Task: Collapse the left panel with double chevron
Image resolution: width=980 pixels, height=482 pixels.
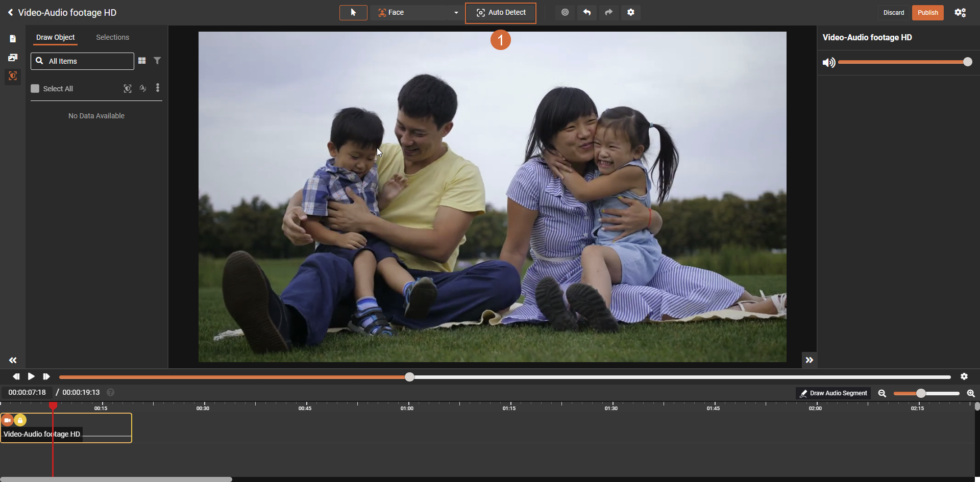Action: tap(13, 360)
